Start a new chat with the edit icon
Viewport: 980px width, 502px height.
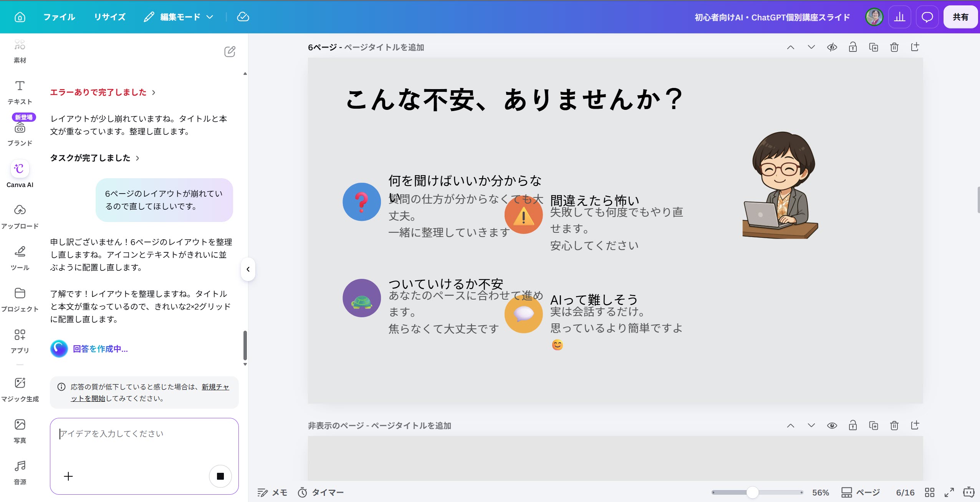(x=230, y=51)
